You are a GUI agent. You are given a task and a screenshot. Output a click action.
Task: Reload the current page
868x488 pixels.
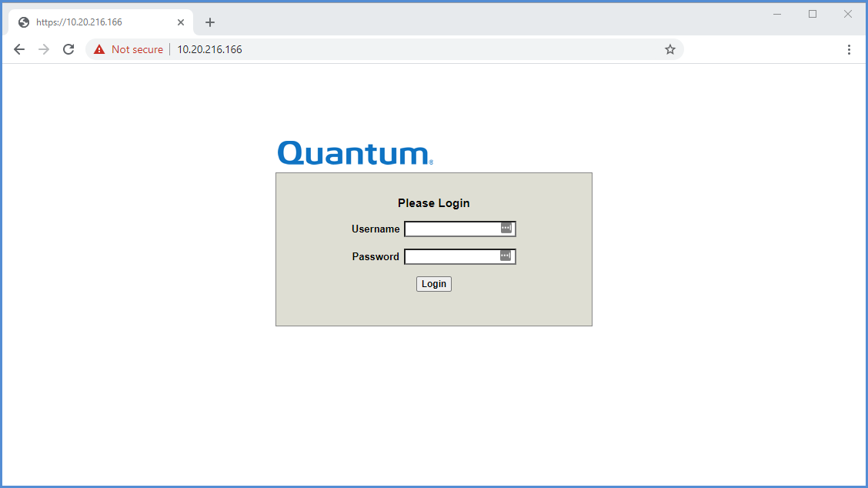pos(68,49)
